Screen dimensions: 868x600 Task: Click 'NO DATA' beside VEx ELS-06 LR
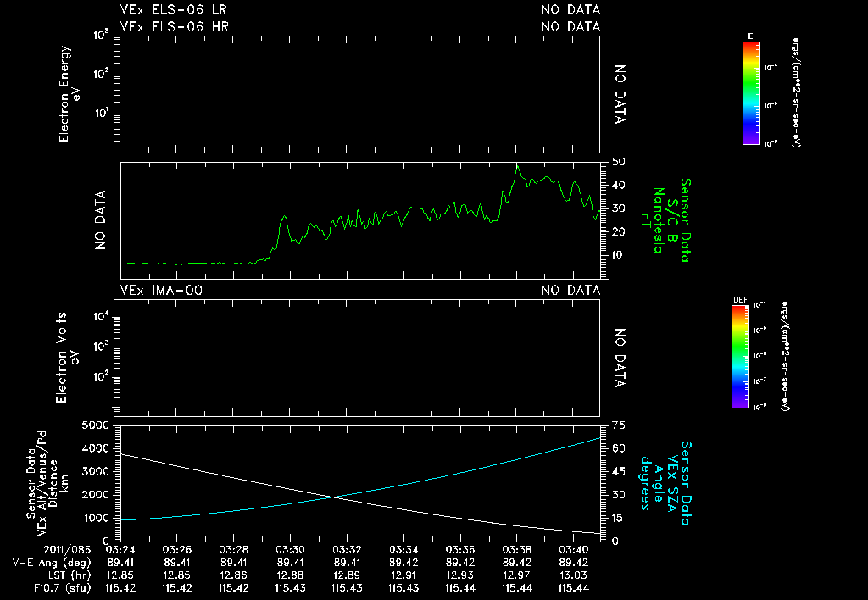click(x=570, y=10)
